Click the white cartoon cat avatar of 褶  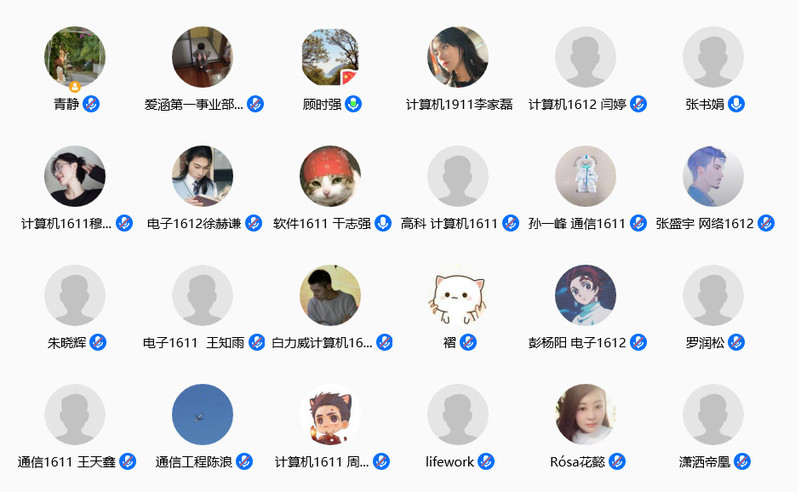coord(458,295)
